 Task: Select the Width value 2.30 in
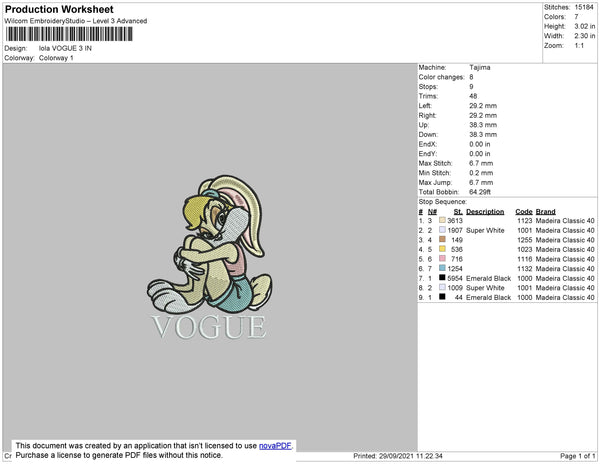585,36
